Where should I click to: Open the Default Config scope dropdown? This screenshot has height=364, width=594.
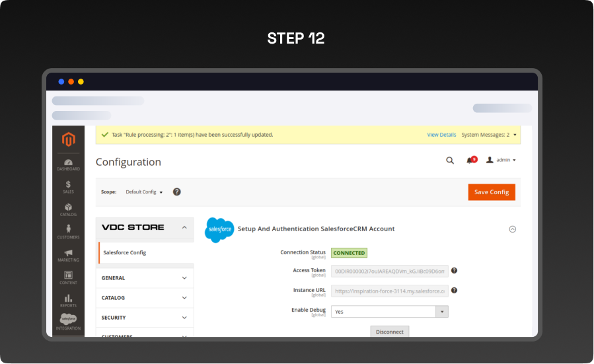[x=144, y=192]
